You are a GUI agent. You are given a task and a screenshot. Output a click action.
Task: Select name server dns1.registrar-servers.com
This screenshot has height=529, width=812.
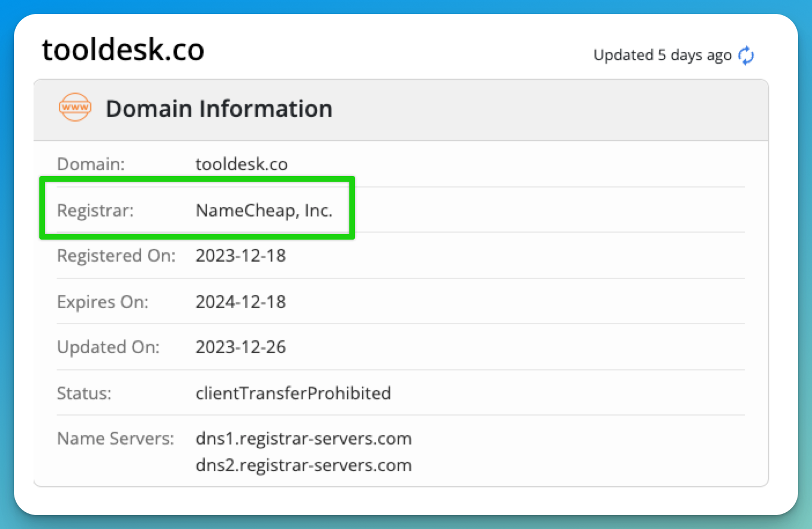303,439
